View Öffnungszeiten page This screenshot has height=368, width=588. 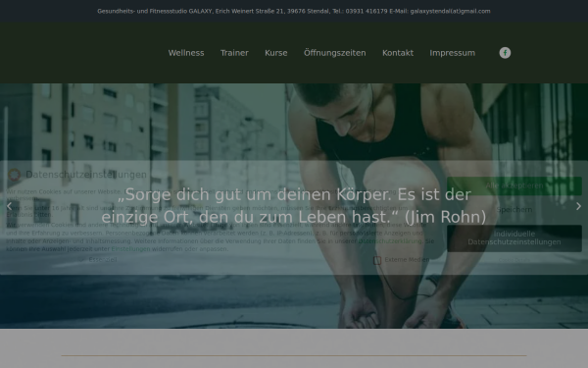point(335,53)
